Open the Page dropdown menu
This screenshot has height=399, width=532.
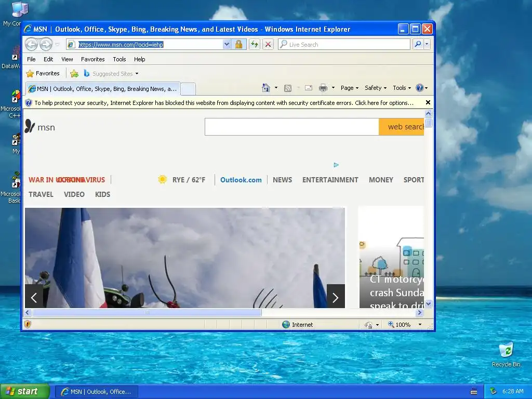click(x=350, y=88)
